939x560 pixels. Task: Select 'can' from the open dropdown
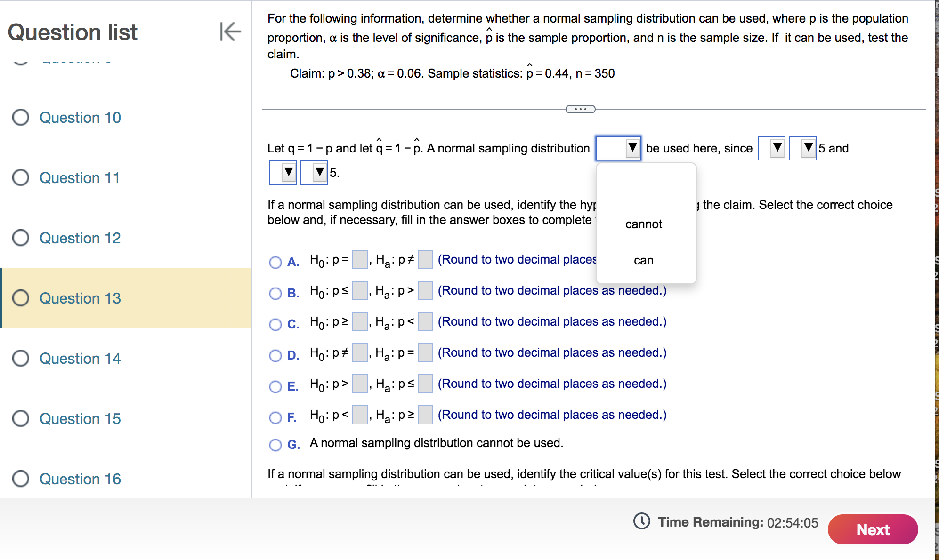point(643,260)
